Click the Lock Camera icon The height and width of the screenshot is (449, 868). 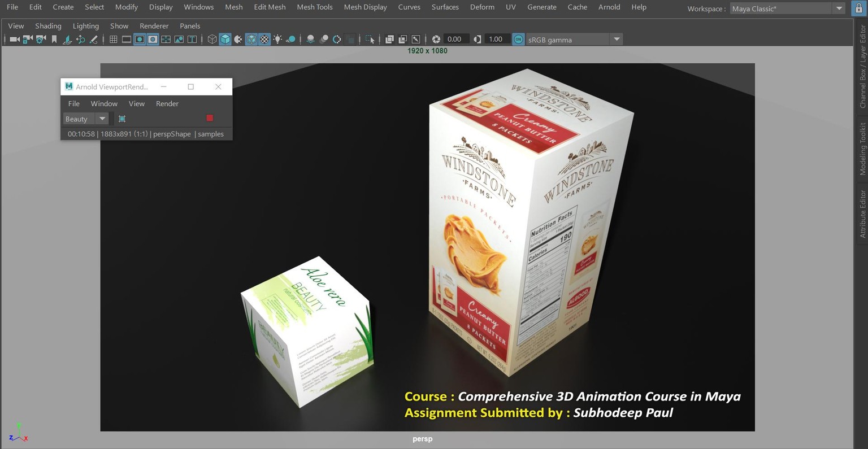click(28, 39)
